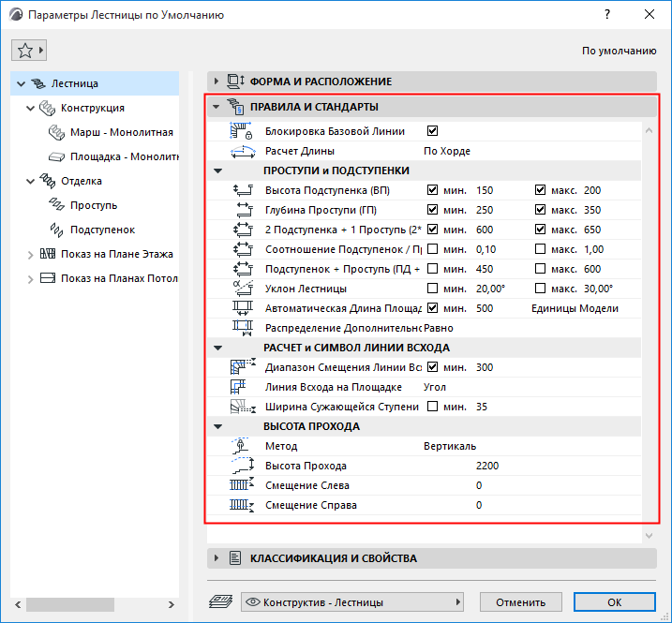Toggle Глубина Проступи мин. checkbox
This screenshot has width=672, height=623.
point(432,210)
